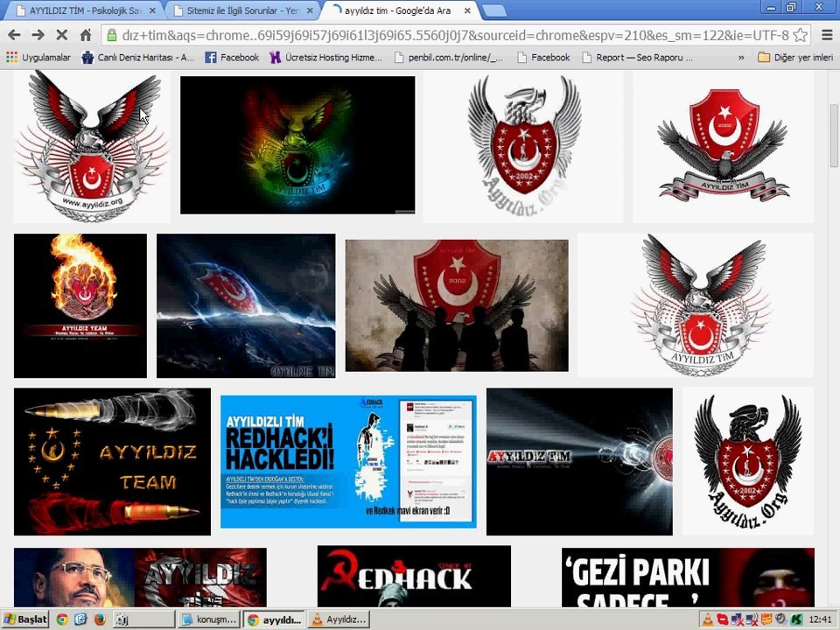Open the Canlı Deniz Haritası bookmark

pyautogui.click(x=137, y=58)
